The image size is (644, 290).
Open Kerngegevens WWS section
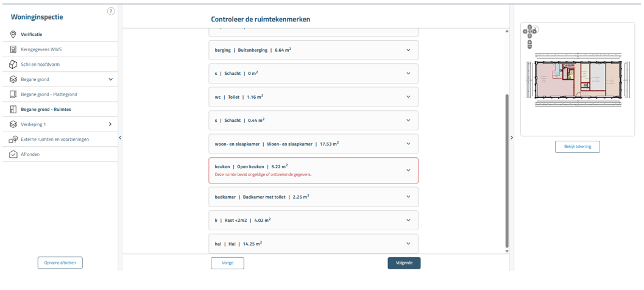tap(41, 49)
